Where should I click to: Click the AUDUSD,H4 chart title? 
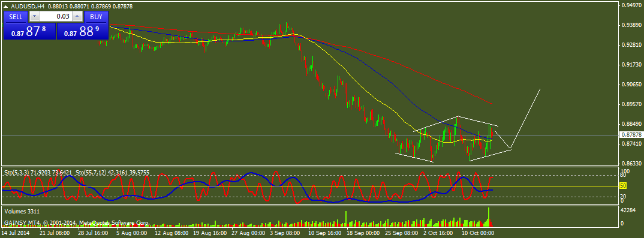coord(28,6)
